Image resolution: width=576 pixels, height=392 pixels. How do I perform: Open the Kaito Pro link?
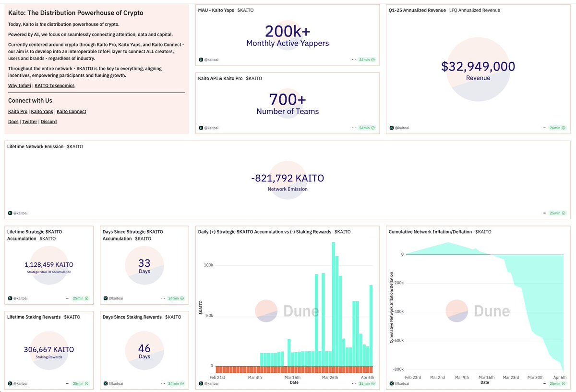[18, 111]
